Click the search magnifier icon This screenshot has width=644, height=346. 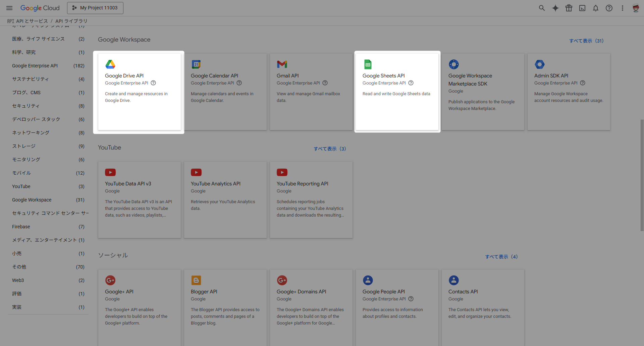click(x=542, y=8)
